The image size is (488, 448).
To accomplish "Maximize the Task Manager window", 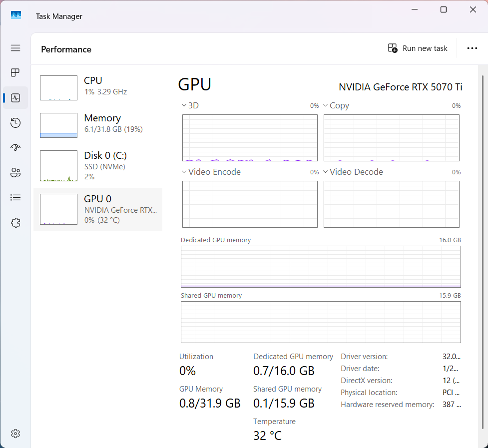I will click(444, 9).
